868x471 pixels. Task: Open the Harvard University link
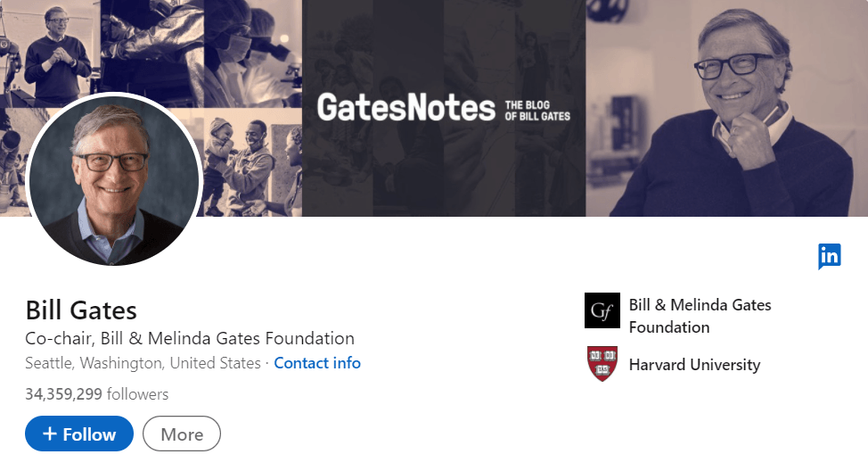(x=694, y=365)
